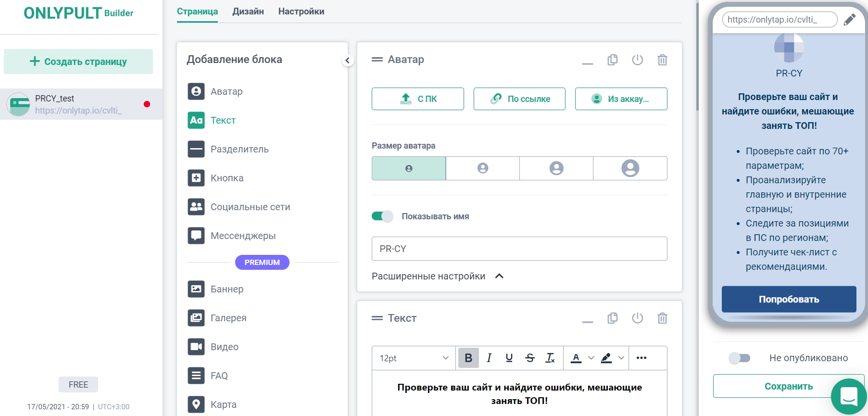The image size is (868, 416).
Task: Click the ONLYPULT Builder logo
Action: coord(78,13)
